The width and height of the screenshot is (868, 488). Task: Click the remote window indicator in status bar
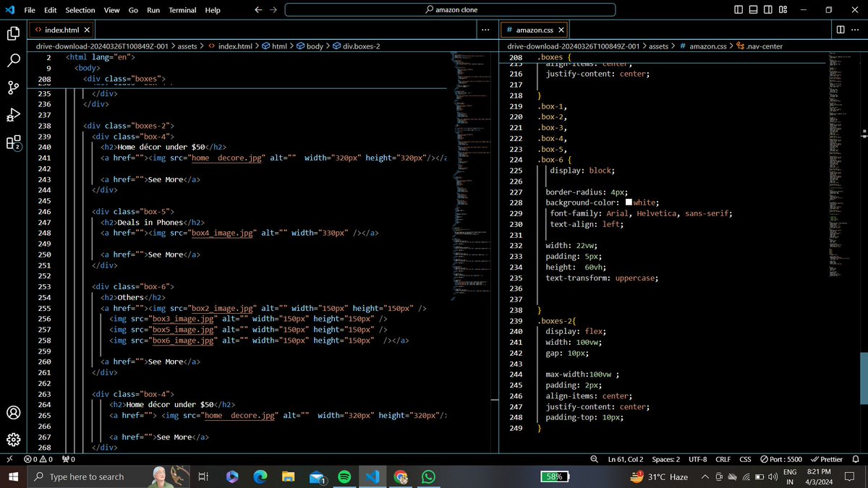click(9, 459)
